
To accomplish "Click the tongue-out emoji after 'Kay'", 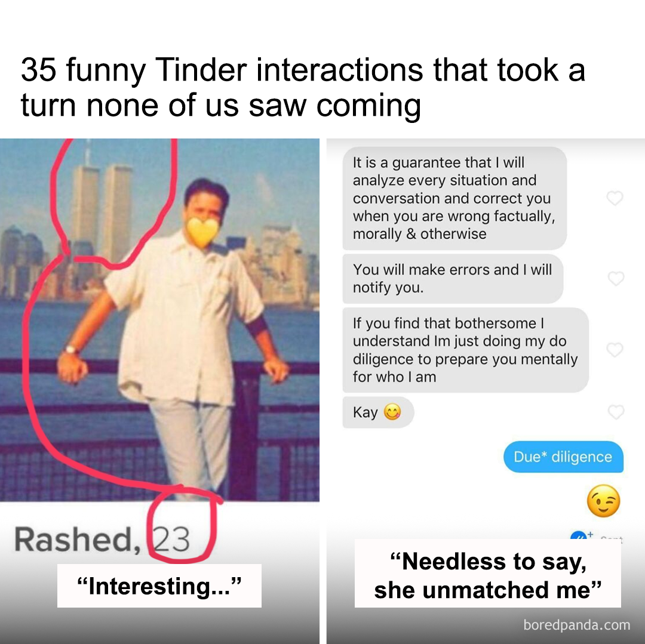I will click(x=392, y=412).
